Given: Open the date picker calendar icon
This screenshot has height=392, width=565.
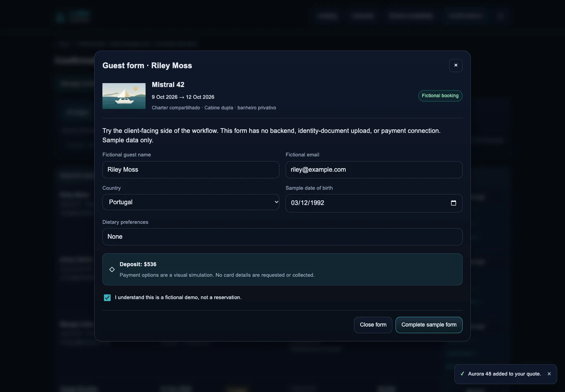Looking at the screenshot, I should pyautogui.click(x=454, y=203).
